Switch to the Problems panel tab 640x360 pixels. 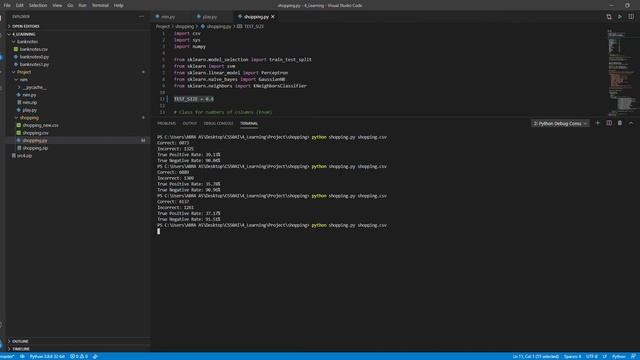pos(166,123)
